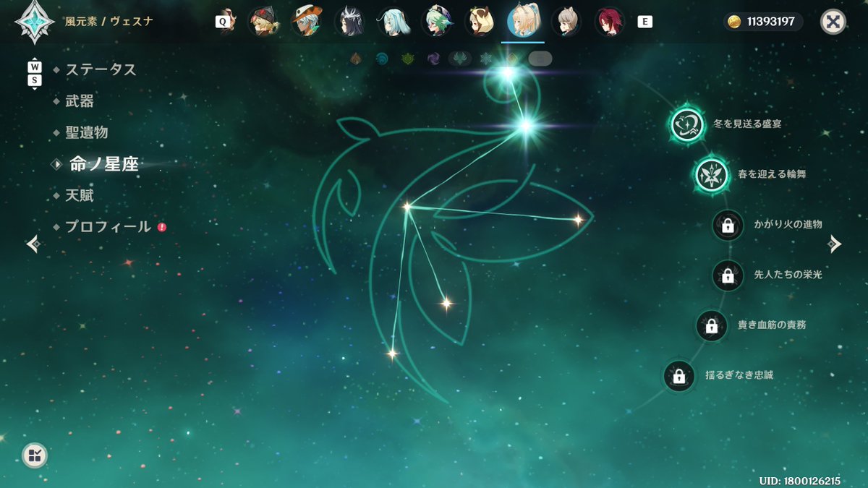This screenshot has height=488, width=868.
Task: Click locked かがり火の進物 constellation icon
Action: 728,226
